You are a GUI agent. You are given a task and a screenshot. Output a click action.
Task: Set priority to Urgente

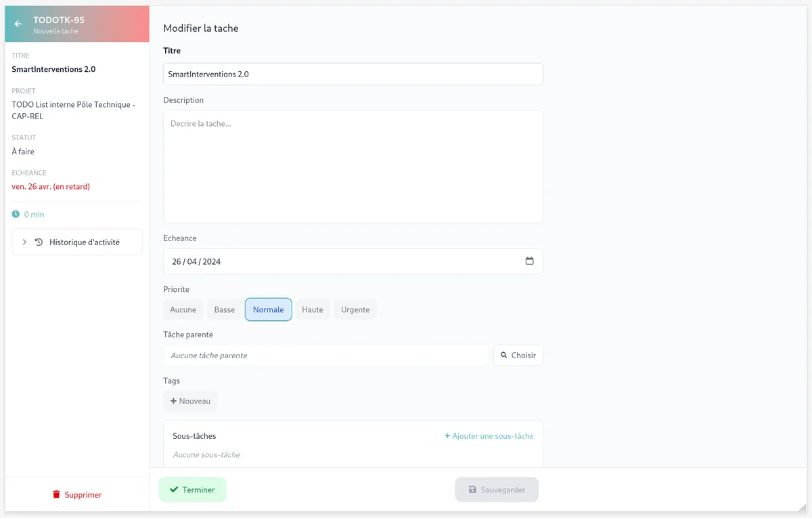point(355,309)
